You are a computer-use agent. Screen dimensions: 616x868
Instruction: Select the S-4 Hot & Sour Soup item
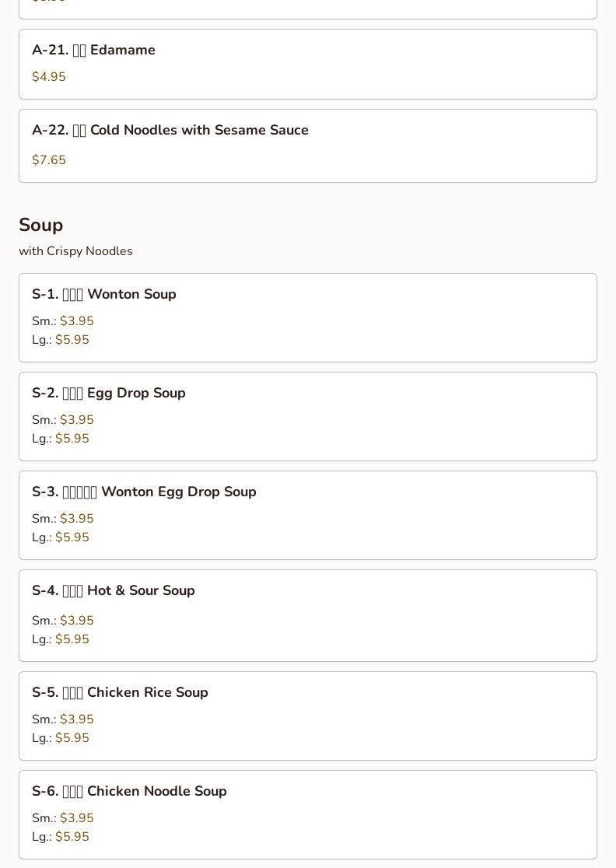tap(114, 590)
